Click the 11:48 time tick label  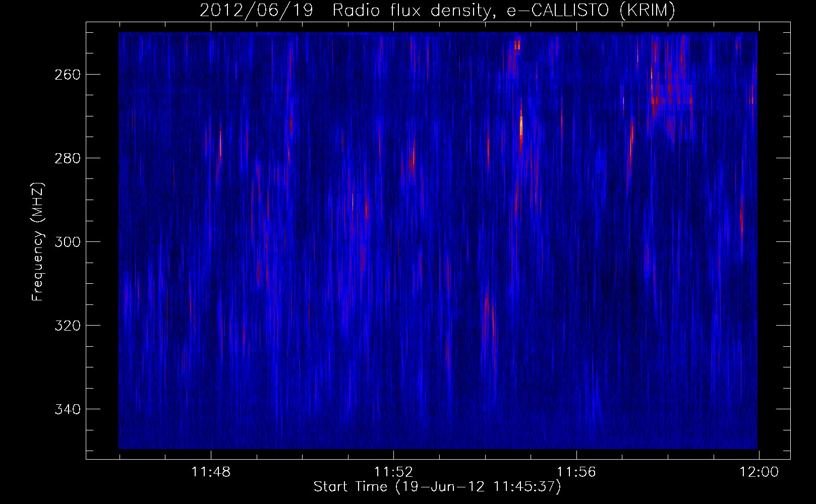click(211, 472)
